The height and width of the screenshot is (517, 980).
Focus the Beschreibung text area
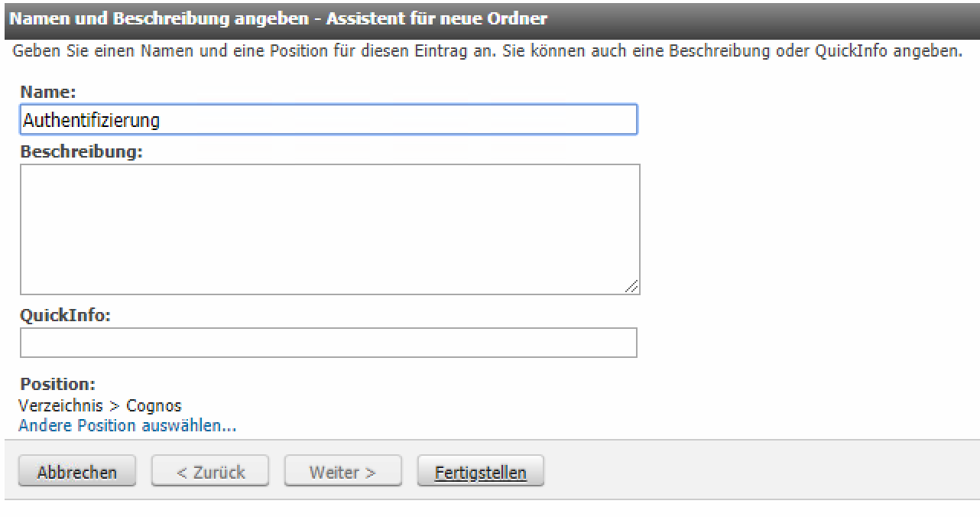(329, 229)
